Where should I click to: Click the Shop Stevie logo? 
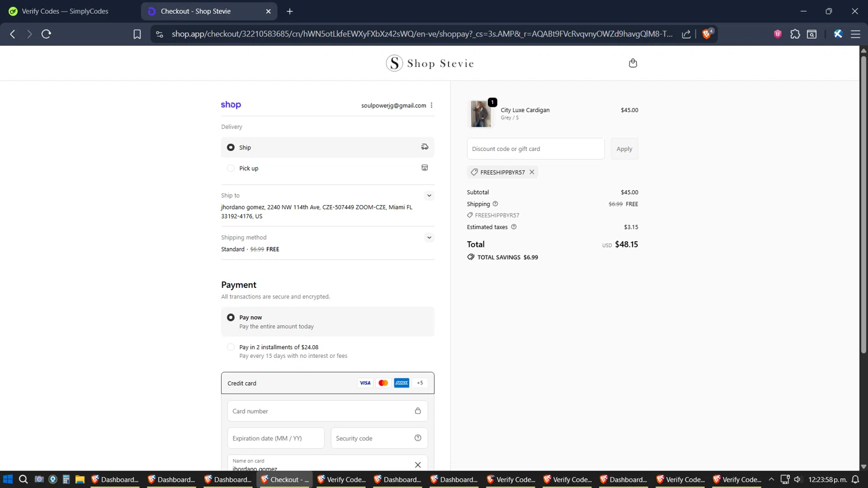coord(430,63)
